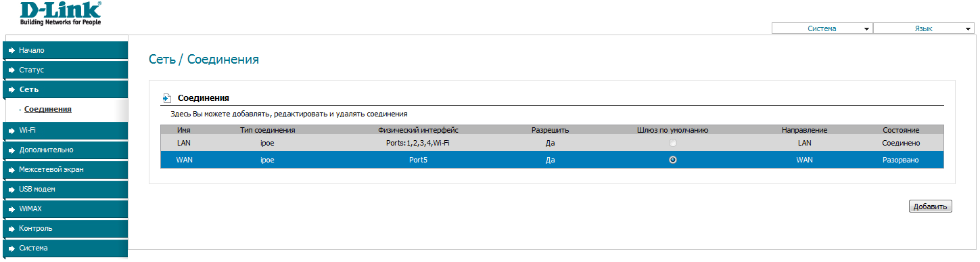This screenshot has width=980, height=262.
Task: Click the Добавить button
Action: 931,206
